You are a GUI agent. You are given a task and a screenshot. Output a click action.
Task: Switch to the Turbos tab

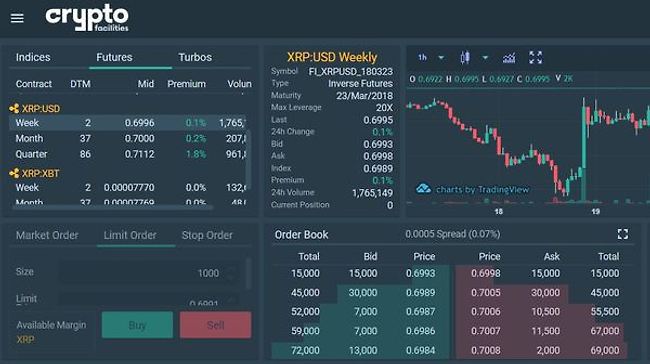pos(195,57)
